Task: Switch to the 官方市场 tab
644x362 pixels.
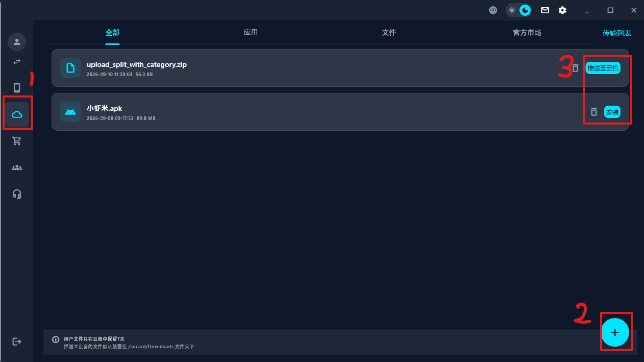Action: pos(527,33)
